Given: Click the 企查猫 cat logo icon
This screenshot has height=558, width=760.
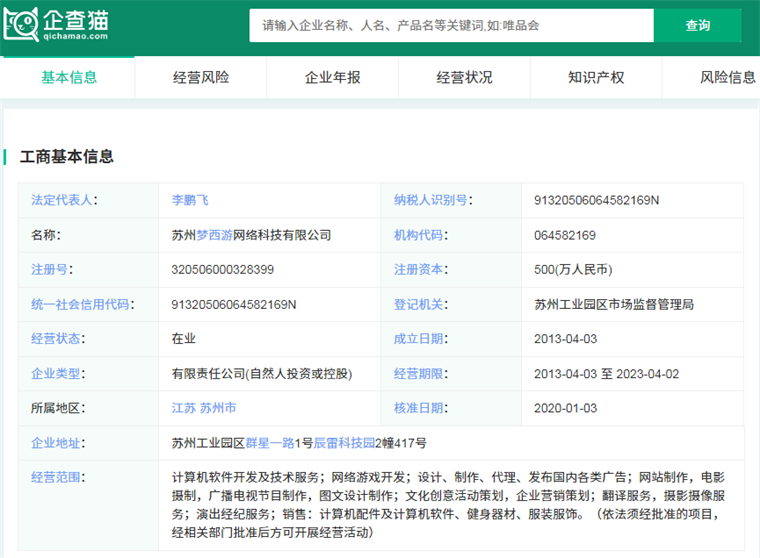Looking at the screenshot, I should (x=21, y=24).
